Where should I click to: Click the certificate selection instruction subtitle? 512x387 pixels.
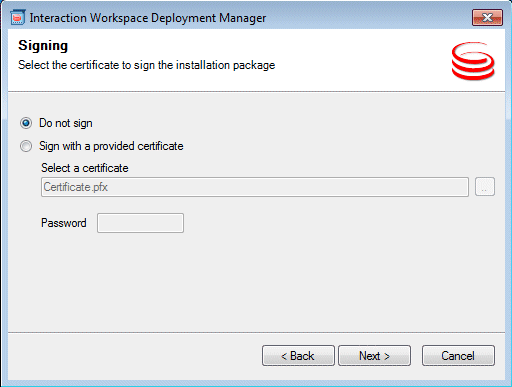point(147,65)
